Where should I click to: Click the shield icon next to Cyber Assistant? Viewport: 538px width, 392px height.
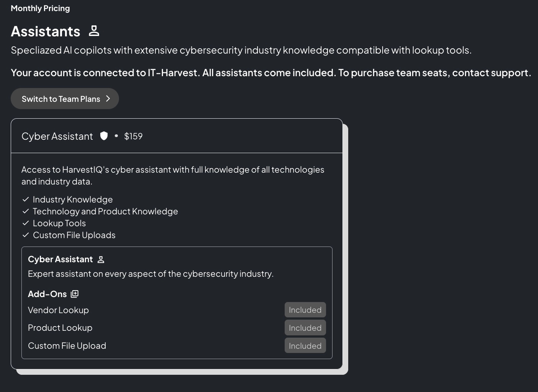[x=104, y=136]
